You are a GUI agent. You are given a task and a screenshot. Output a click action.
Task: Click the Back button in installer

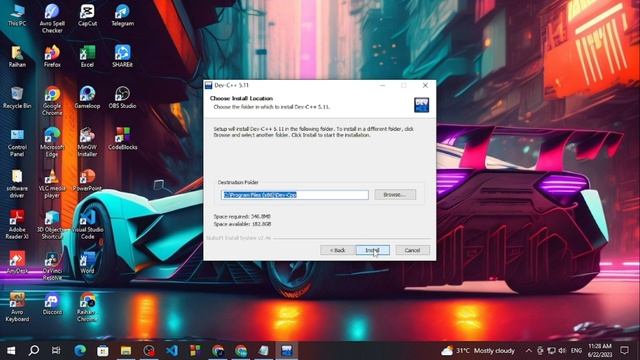[x=337, y=250]
